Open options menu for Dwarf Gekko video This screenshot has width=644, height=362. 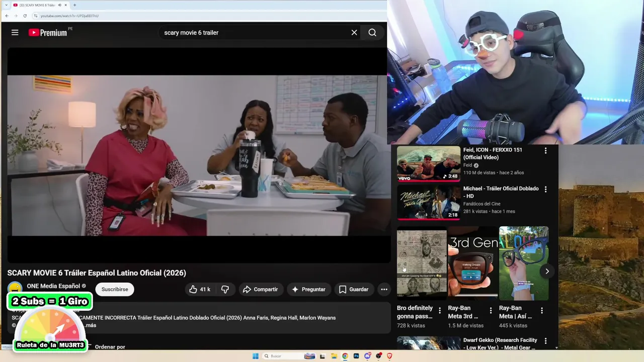point(545,341)
